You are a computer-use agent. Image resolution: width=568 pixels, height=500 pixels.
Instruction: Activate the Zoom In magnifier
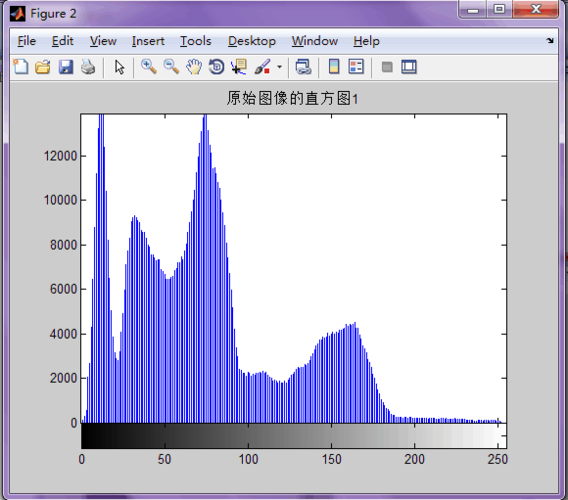[x=149, y=67]
